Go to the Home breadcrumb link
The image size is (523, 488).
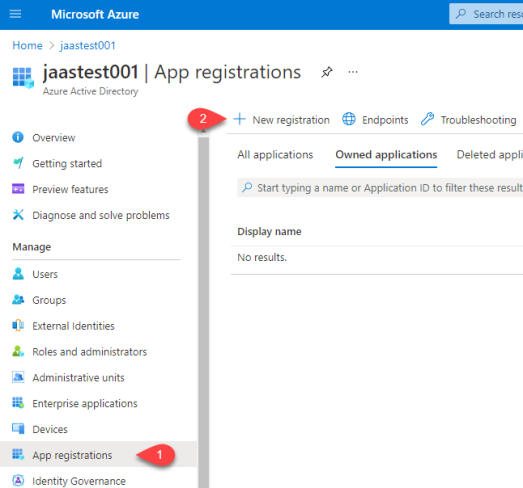(27, 45)
